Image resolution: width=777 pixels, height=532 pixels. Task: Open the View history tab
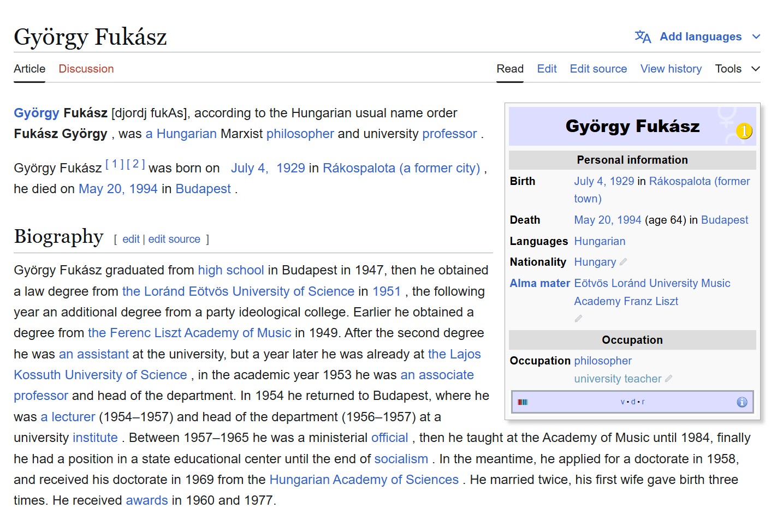point(671,69)
